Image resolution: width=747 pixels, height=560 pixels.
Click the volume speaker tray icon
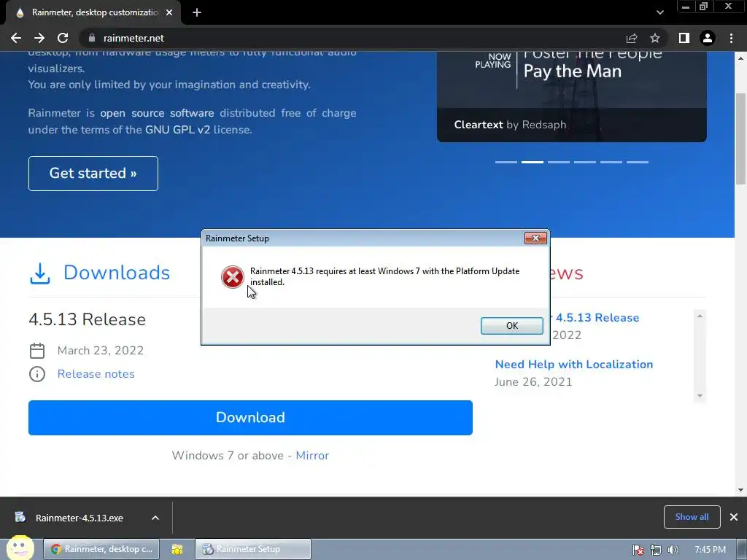(x=673, y=550)
